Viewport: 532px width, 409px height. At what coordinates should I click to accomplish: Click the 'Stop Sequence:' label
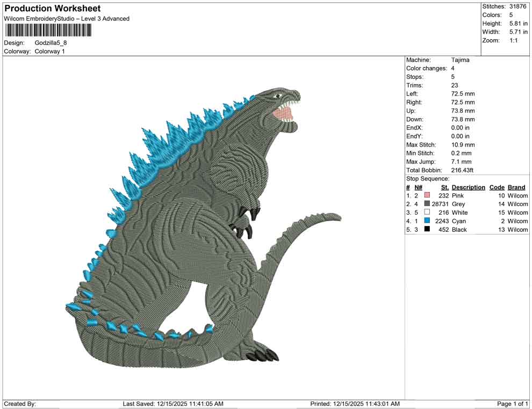click(428, 179)
